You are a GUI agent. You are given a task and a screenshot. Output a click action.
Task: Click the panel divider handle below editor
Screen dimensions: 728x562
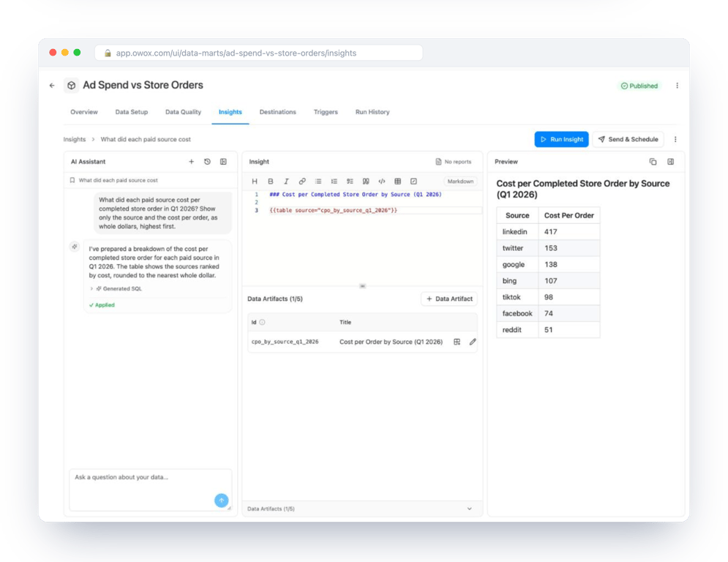click(363, 285)
